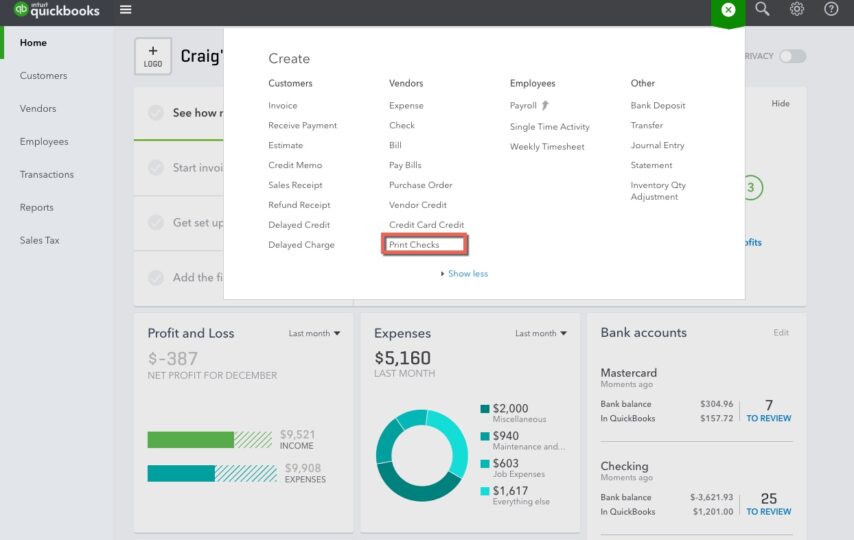Click the $1,617 Everything else swatch
The width and height of the screenshot is (854, 540).
[x=485, y=491]
